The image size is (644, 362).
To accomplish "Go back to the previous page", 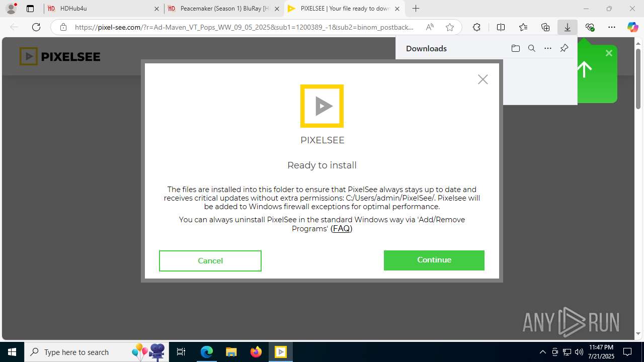I will 14,27.
